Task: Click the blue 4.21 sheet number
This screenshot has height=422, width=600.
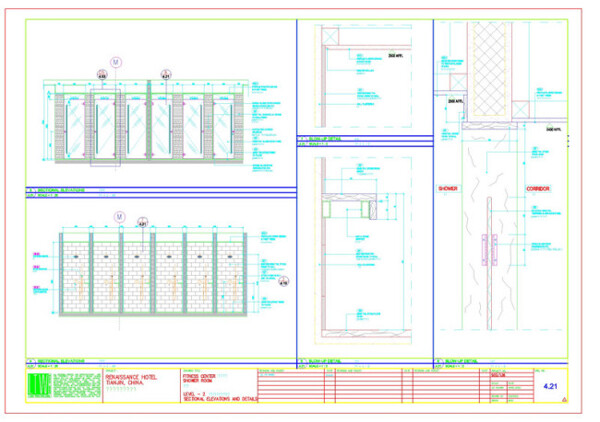Action: click(x=550, y=386)
